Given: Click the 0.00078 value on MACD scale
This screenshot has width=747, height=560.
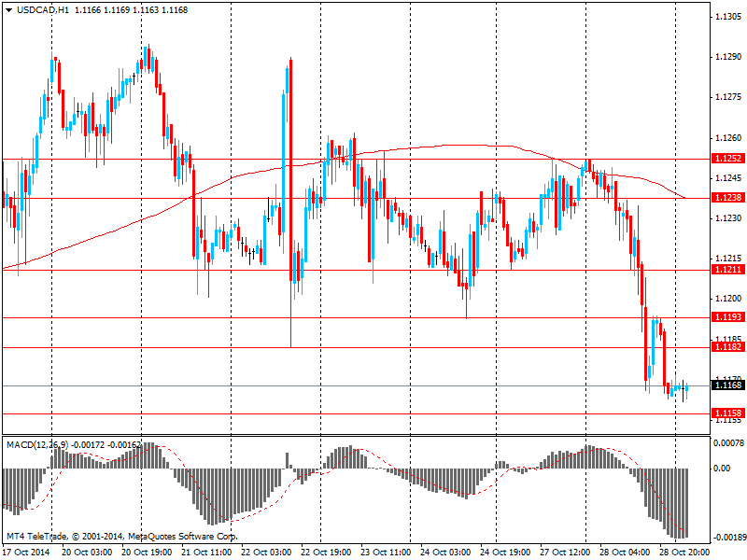Looking at the screenshot, I should pyautogui.click(x=728, y=442).
